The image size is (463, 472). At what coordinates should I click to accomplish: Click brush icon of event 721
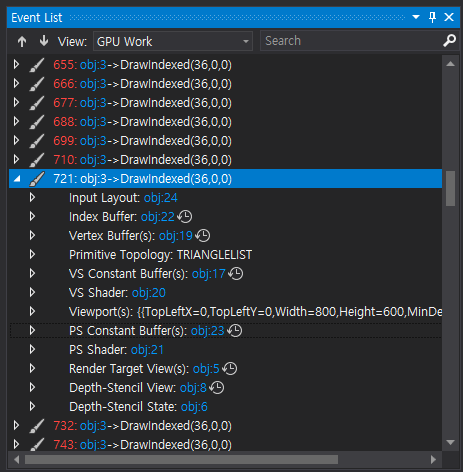click(37, 179)
